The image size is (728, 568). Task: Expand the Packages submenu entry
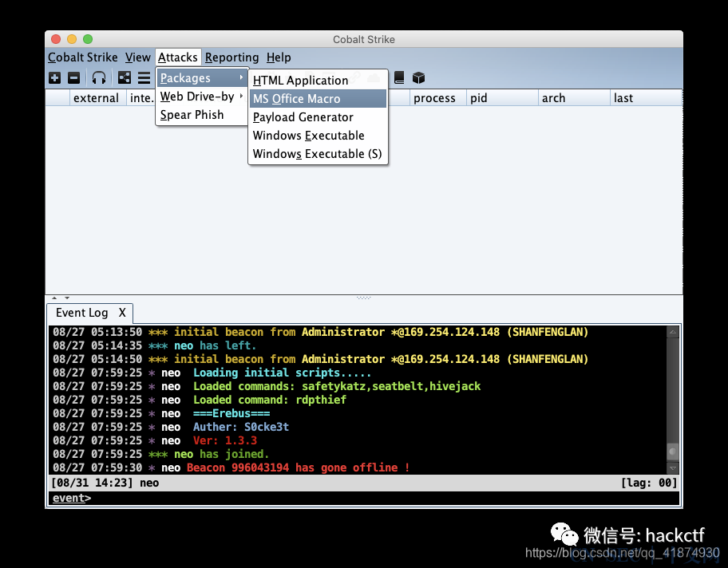pos(201,78)
